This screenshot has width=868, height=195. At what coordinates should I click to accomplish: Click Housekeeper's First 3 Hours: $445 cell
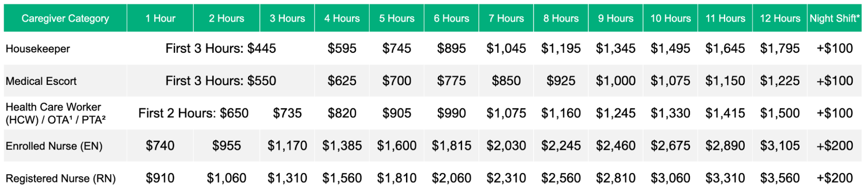point(221,48)
